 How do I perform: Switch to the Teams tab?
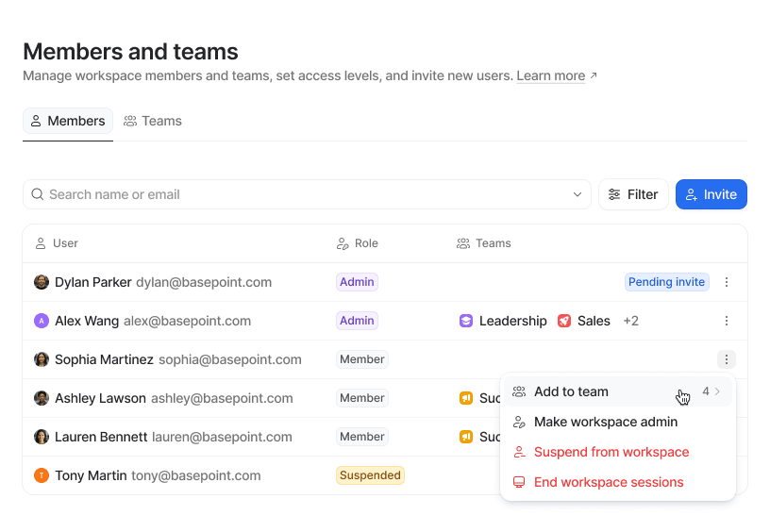(x=153, y=121)
